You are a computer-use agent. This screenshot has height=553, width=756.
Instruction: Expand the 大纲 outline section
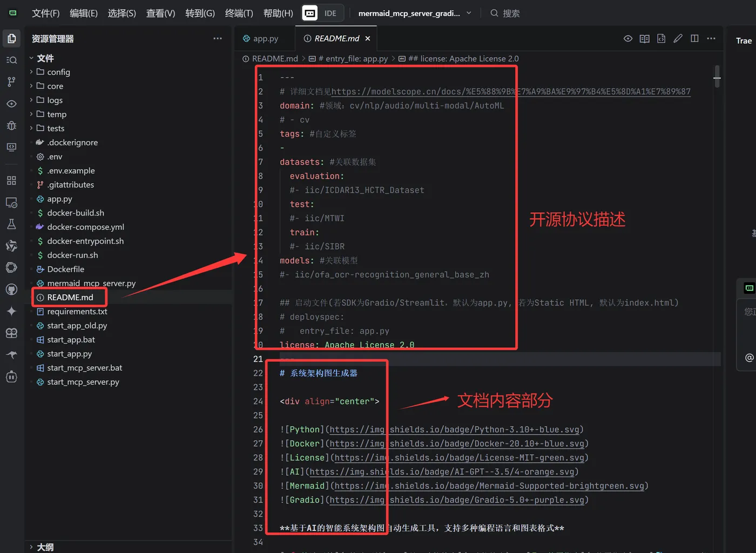(x=31, y=547)
